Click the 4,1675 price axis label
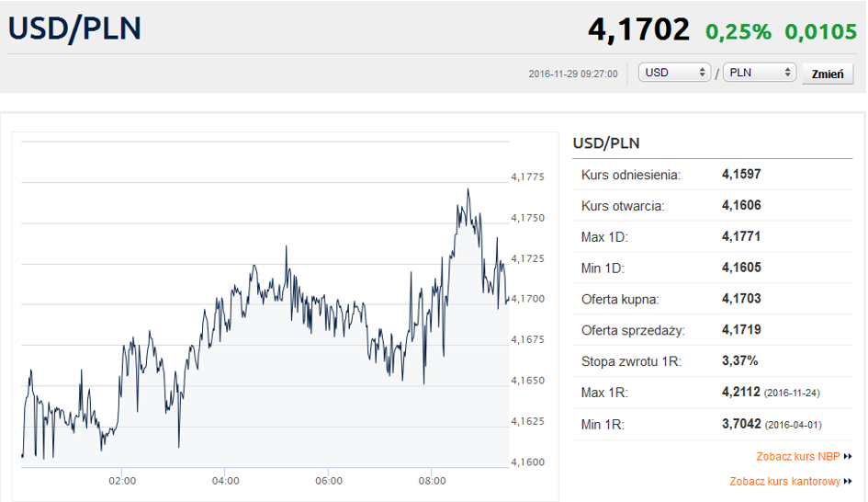This screenshot has height=502, width=868. pyautogui.click(x=527, y=339)
